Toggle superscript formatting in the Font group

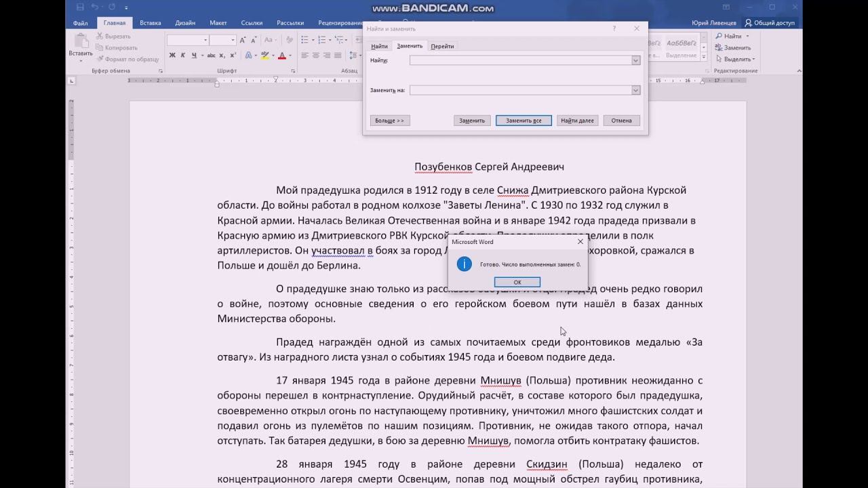233,56
